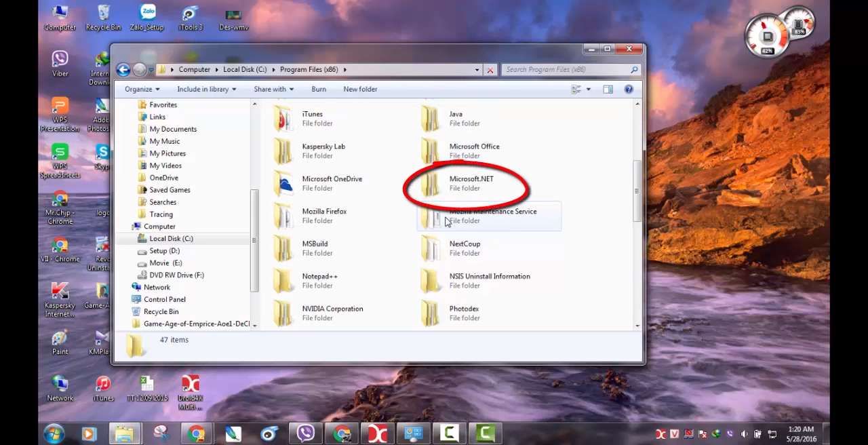Open WPS Presentation desktop shortcut
This screenshot has width=868, height=445.
[60, 114]
